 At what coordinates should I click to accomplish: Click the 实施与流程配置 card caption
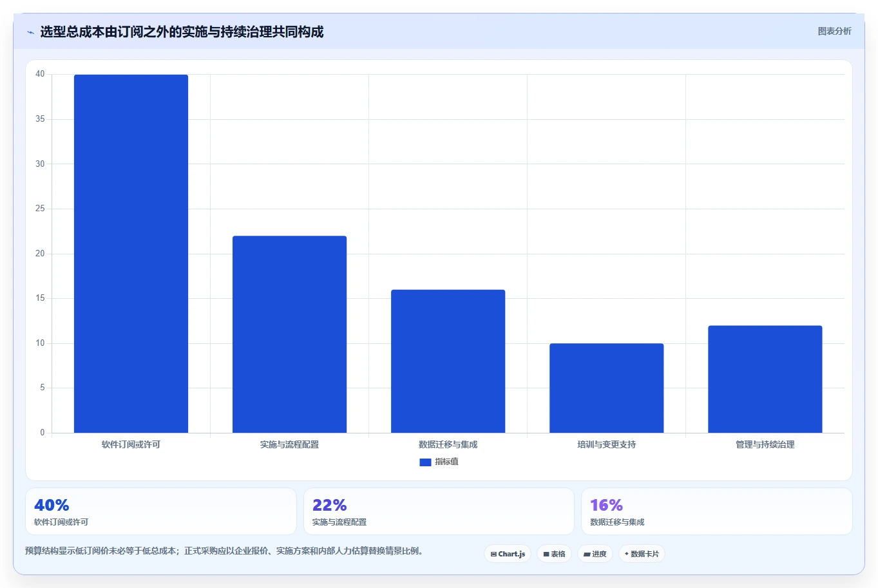[339, 522]
